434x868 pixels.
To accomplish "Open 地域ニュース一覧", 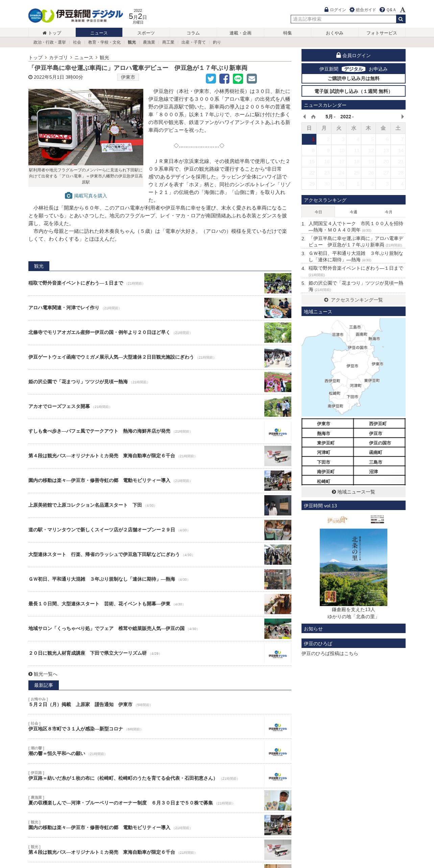I will (x=353, y=492).
